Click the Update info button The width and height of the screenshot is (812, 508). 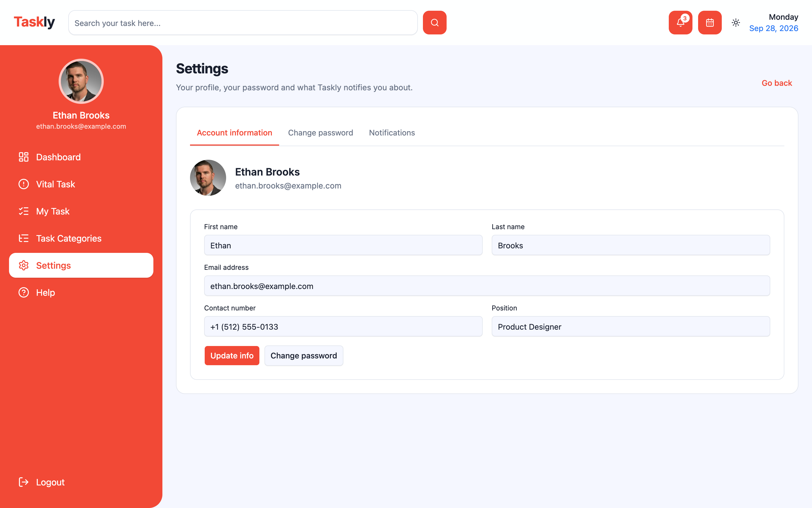(x=232, y=356)
